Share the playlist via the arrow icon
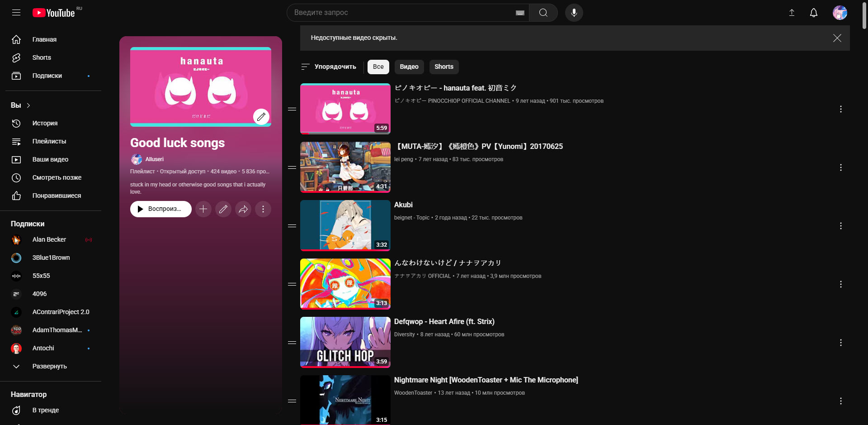The height and width of the screenshot is (425, 868). click(x=243, y=209)
